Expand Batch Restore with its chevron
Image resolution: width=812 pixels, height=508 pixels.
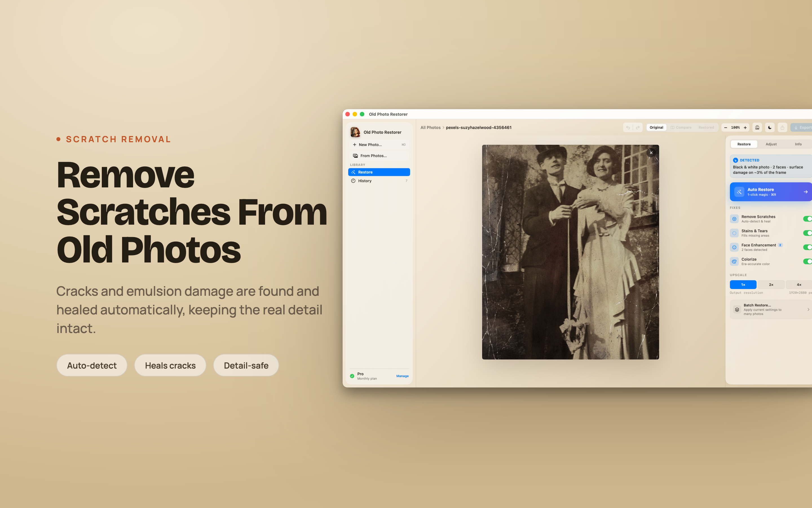click(808, 309)
